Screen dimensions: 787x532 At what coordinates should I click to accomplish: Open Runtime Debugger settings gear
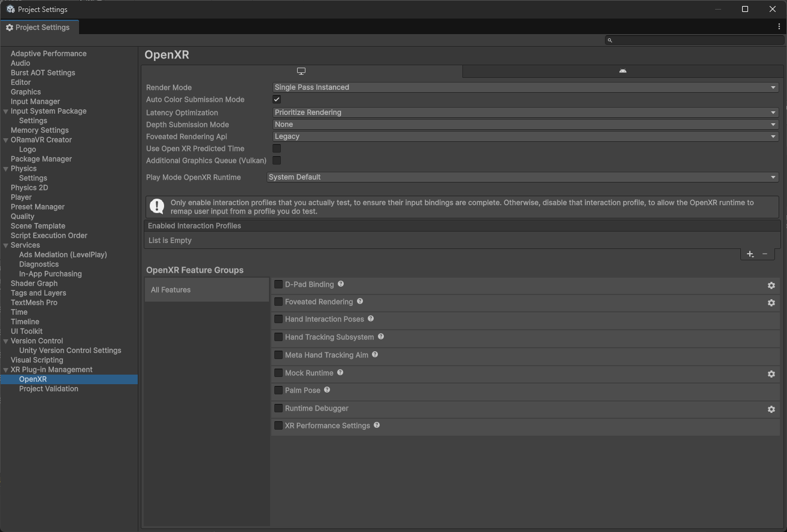click(x=771, y=409)
